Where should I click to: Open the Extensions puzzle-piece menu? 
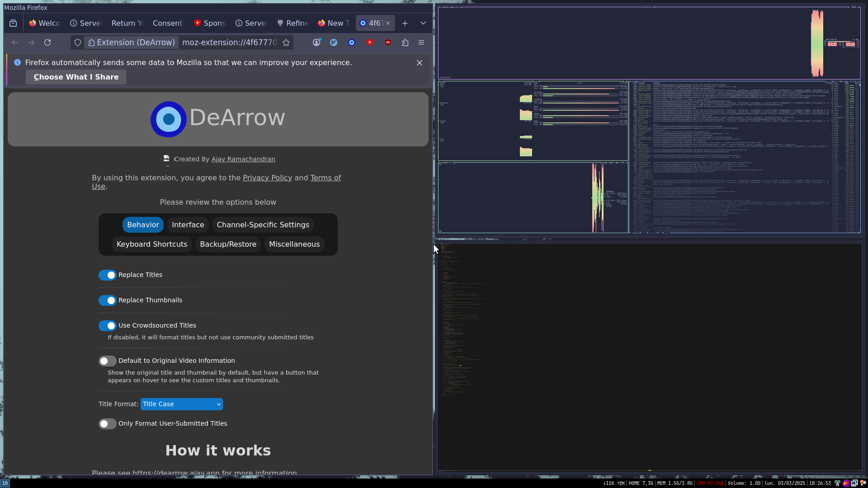405,42
